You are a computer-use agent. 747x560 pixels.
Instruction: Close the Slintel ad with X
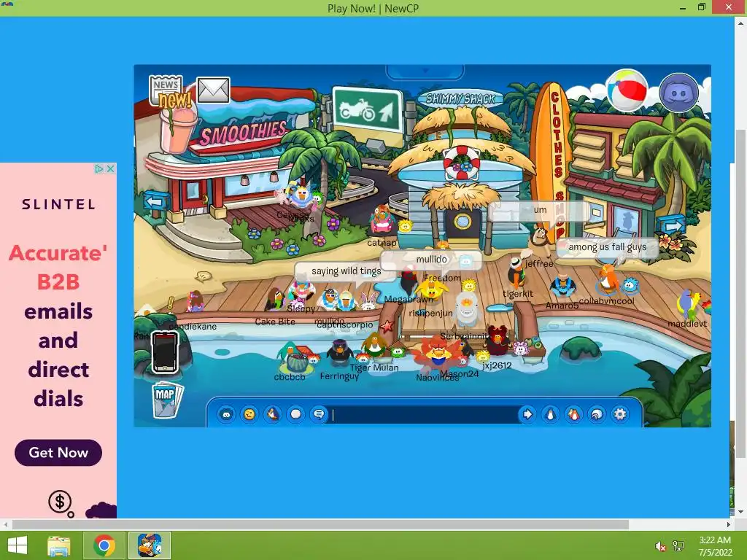click(x=111, y=168)
